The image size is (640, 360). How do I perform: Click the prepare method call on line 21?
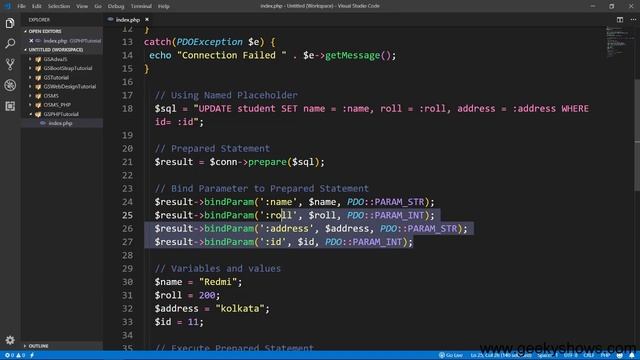tap(267, 162)
